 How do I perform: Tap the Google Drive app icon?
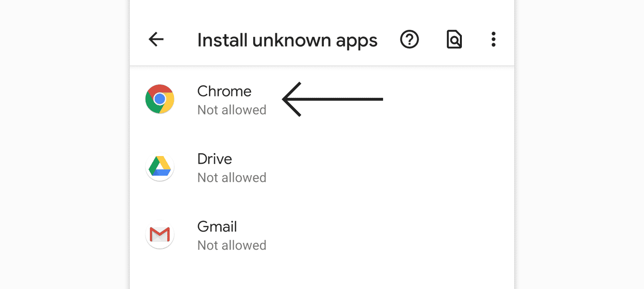tap(160, 167)
